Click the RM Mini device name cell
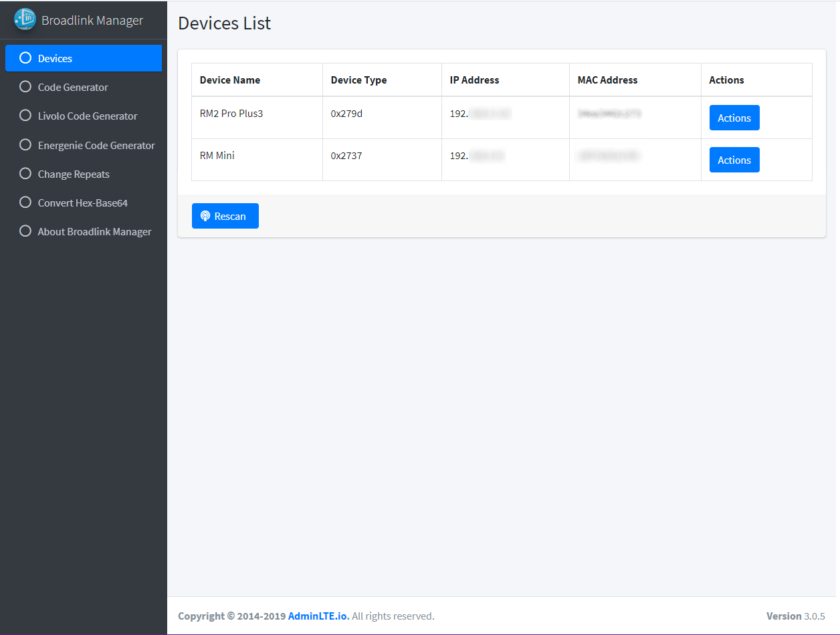The width and height of the screenshot is (840, 635). (x=217, y=155)
